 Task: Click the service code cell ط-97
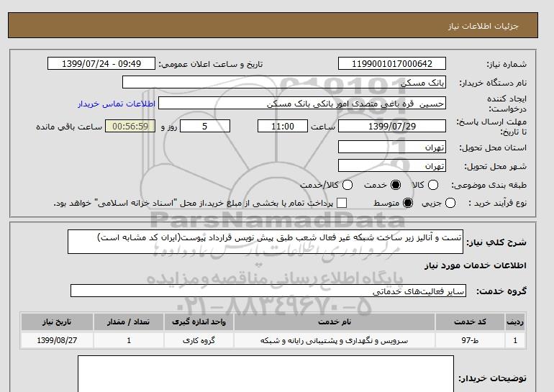[x=470, y=340]
